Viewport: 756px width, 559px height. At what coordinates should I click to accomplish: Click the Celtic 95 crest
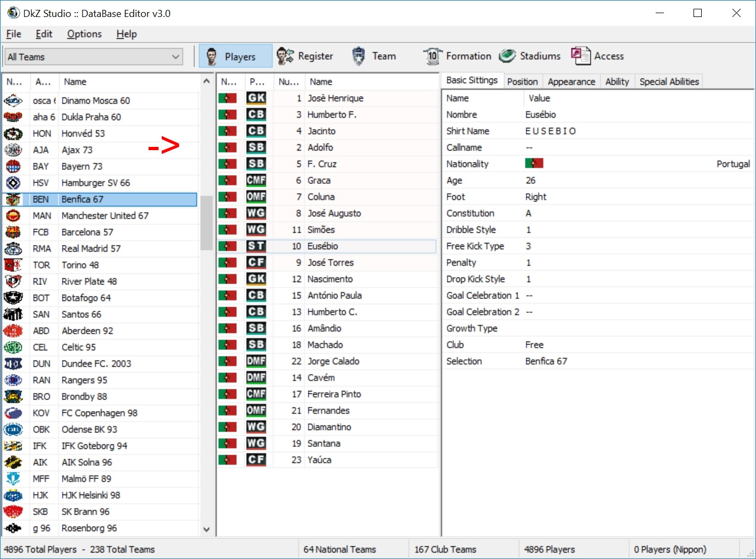13,347
